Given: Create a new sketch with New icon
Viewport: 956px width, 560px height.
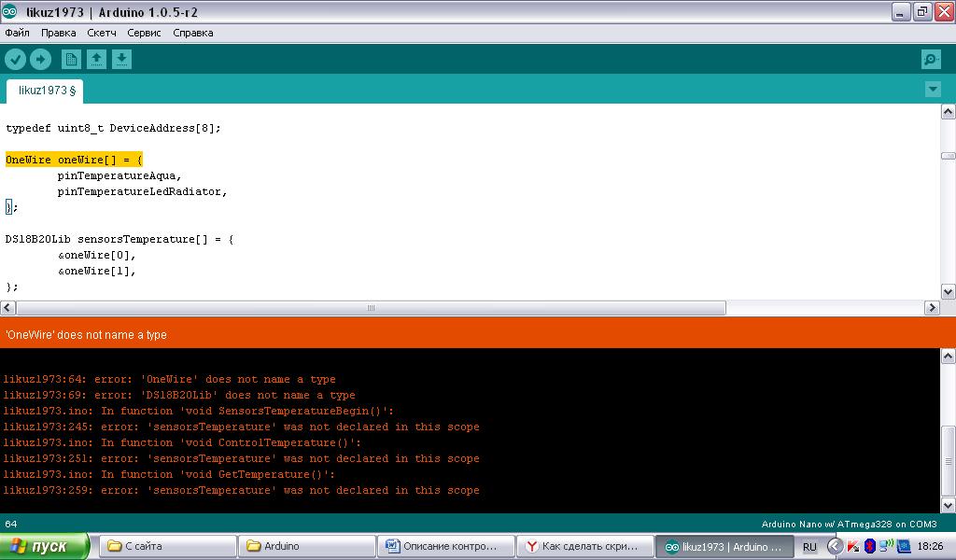Looking at the screenshot, I should point(71,60).
